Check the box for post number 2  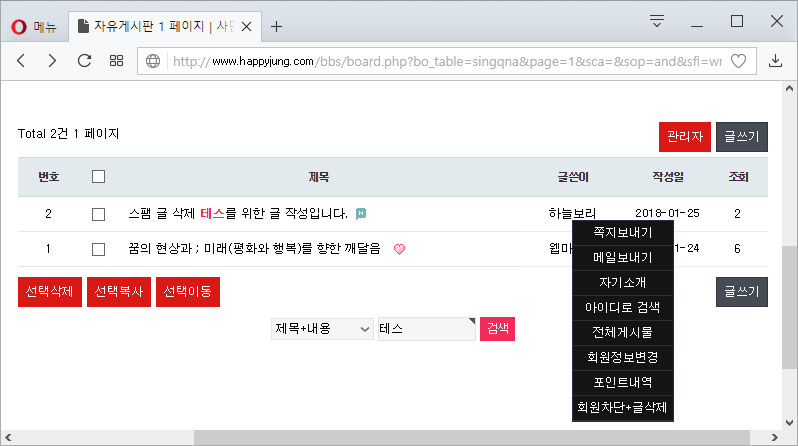pos(98,214)
